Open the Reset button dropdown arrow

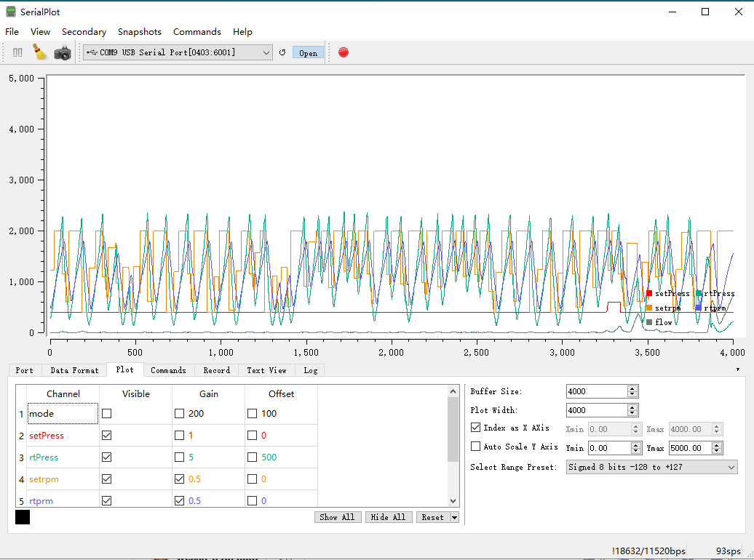(x=454, y=517)
